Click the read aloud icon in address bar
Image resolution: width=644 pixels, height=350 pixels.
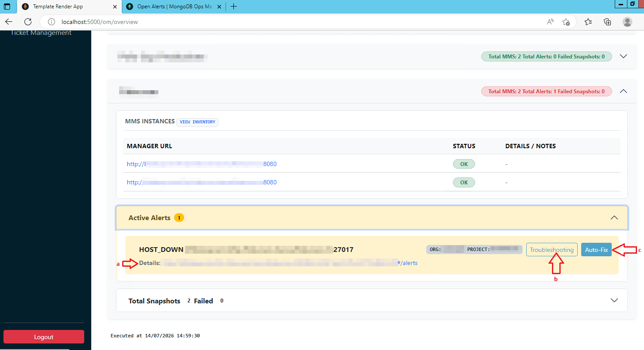pyautogui.click(x=550, y=22)
